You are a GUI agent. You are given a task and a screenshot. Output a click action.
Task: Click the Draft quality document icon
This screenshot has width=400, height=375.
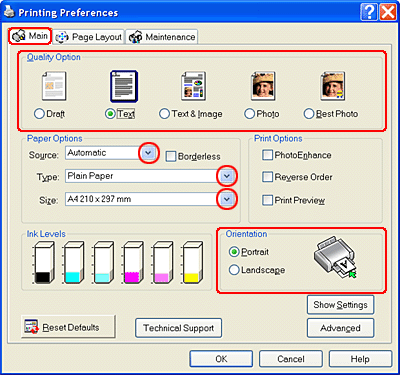(x=54, y=86)
